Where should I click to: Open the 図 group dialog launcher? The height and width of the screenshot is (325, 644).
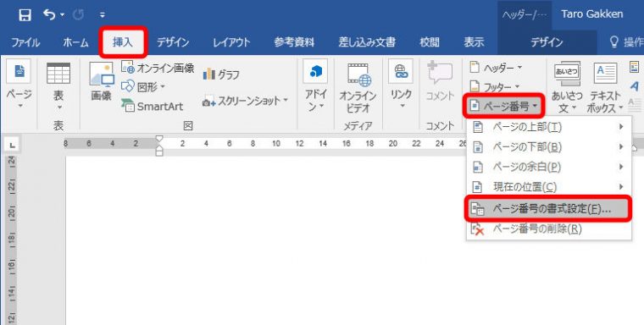pyautogui.click(x=188, y=125)
